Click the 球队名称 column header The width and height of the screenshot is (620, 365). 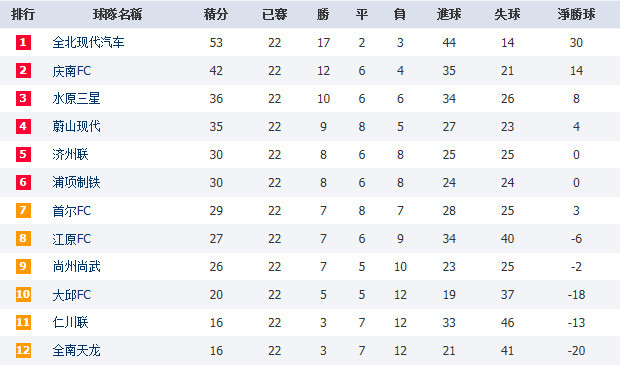pyautogui.click(x=117, y=15)
